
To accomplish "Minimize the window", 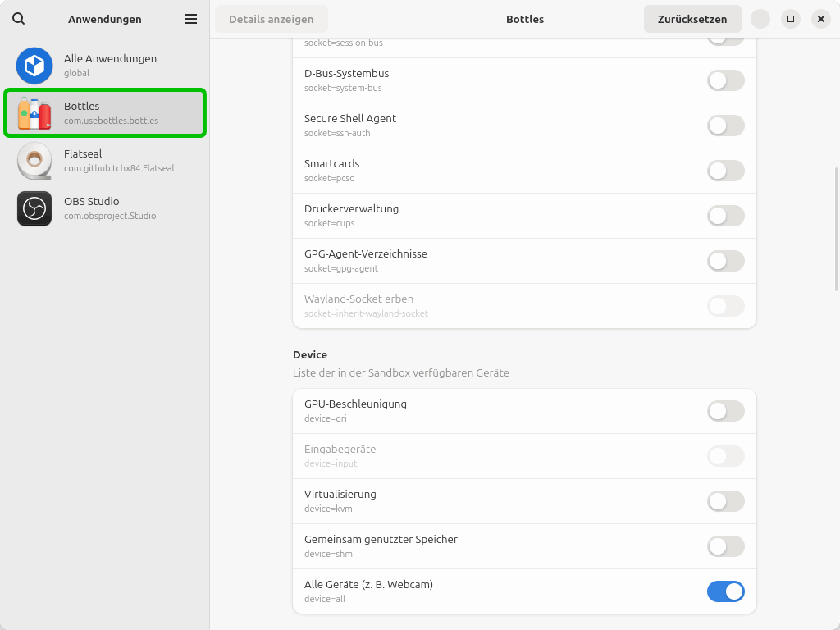I will [x=760, y=19].
